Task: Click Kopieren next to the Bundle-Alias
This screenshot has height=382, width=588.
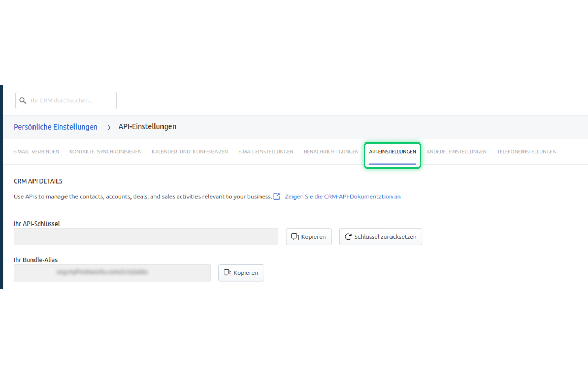Action: pos(241,273)
